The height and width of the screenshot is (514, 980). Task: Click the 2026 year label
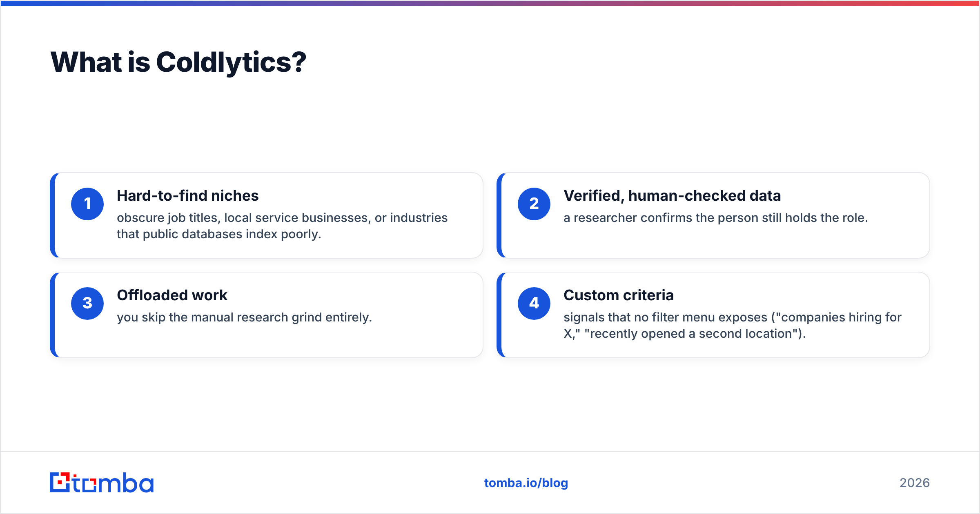(915, 483)
